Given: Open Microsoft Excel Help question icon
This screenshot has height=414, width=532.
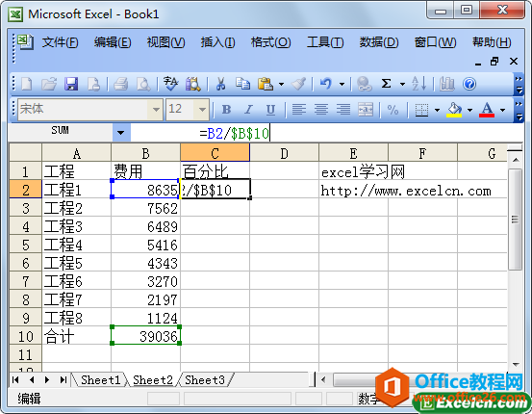Looking at the screenshot, I should [469, 84].
